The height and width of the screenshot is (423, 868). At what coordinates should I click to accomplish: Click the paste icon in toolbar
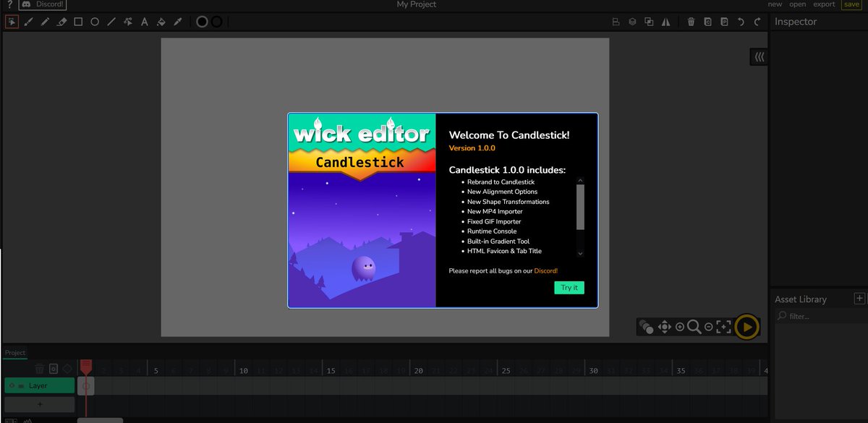pyautogui.click(x=724, y=22)
